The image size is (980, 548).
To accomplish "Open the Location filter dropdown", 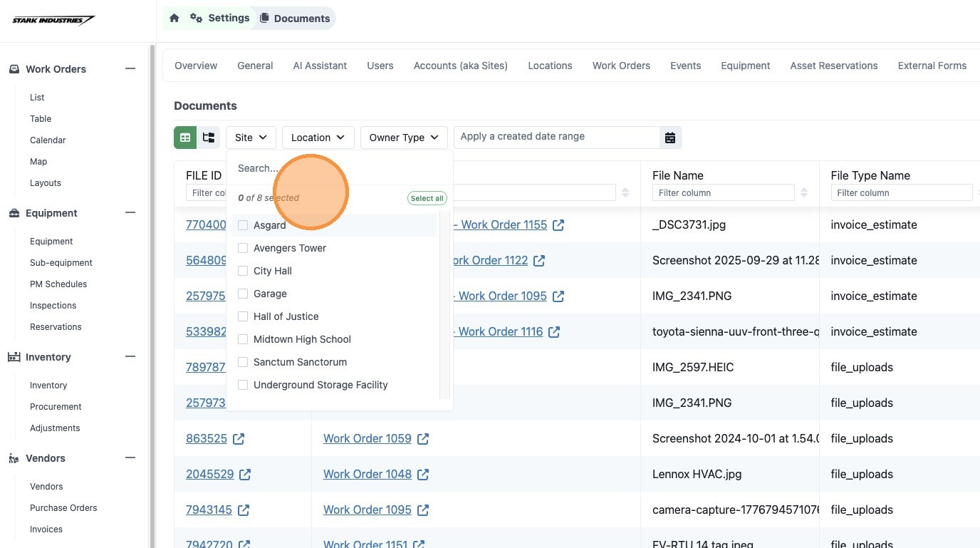I will coord(318,138).
